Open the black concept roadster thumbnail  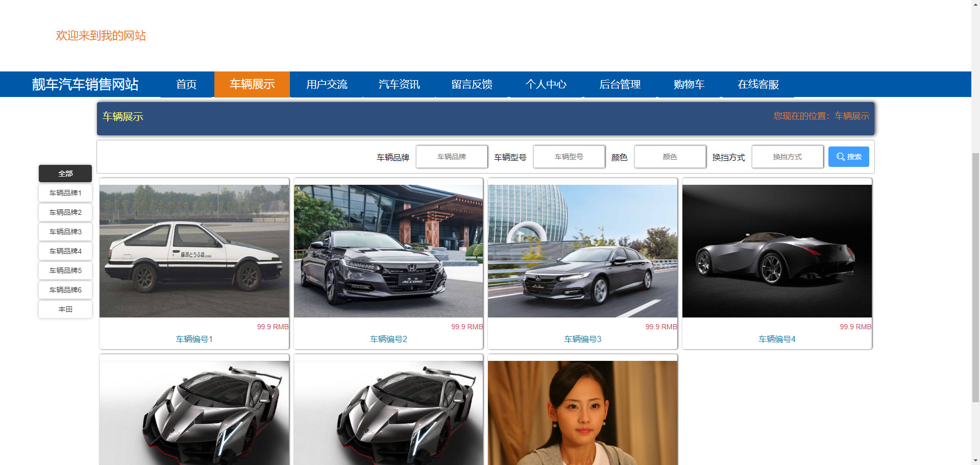[x=777, y=251]
